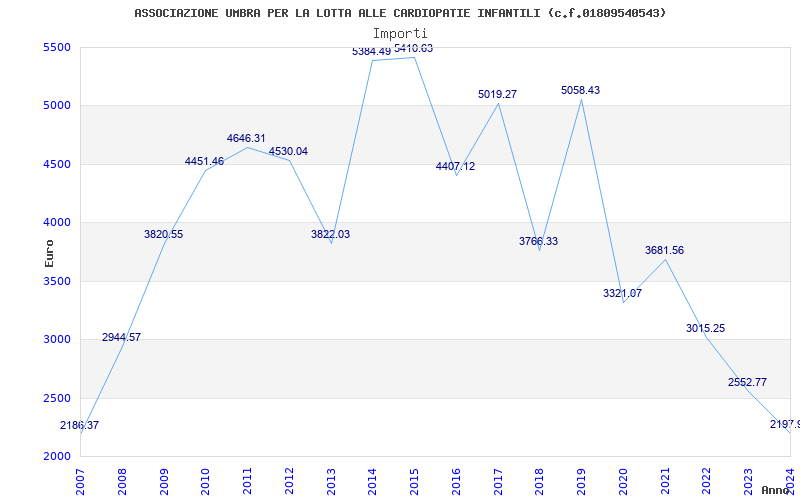Image resolution: width=800 pixels, height=500 pixels.
Task: Click the data label 5019.27
Action: 497,94
